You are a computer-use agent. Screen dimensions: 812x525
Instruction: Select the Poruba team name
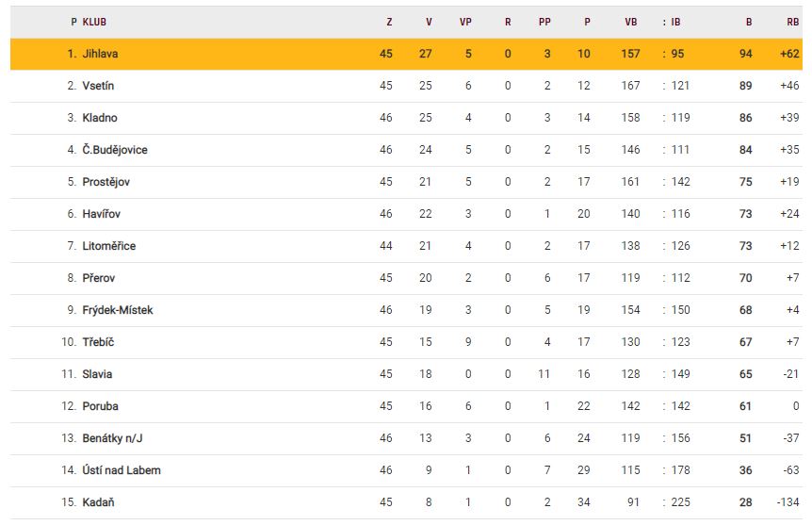pyautogui.click(x=100, y=406)
